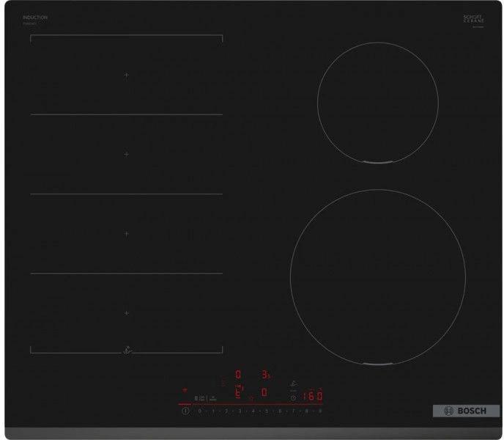
Task: Select the zone display showing 3
Action: point(264,375)
